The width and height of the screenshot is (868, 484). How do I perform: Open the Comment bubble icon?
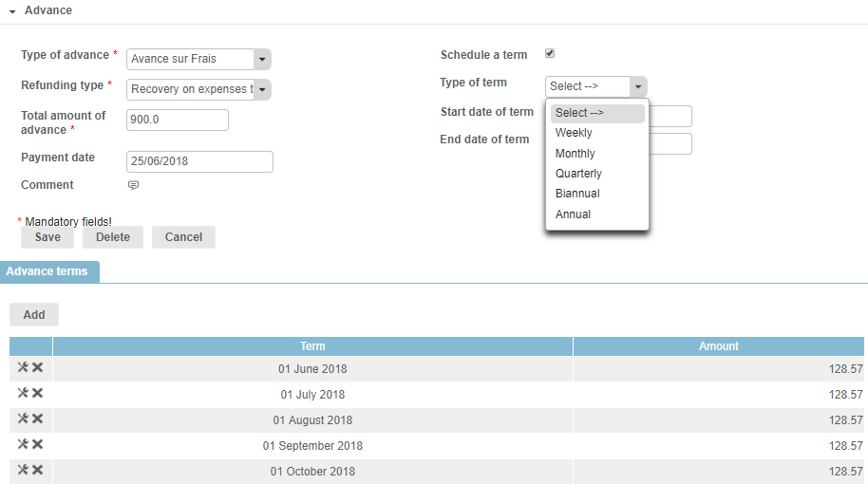(133, 185)
